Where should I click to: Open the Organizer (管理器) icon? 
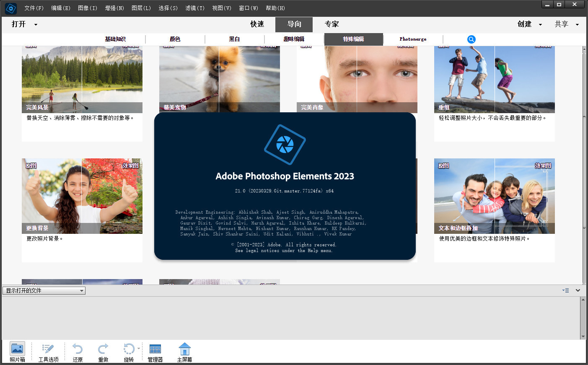(155, 352)
